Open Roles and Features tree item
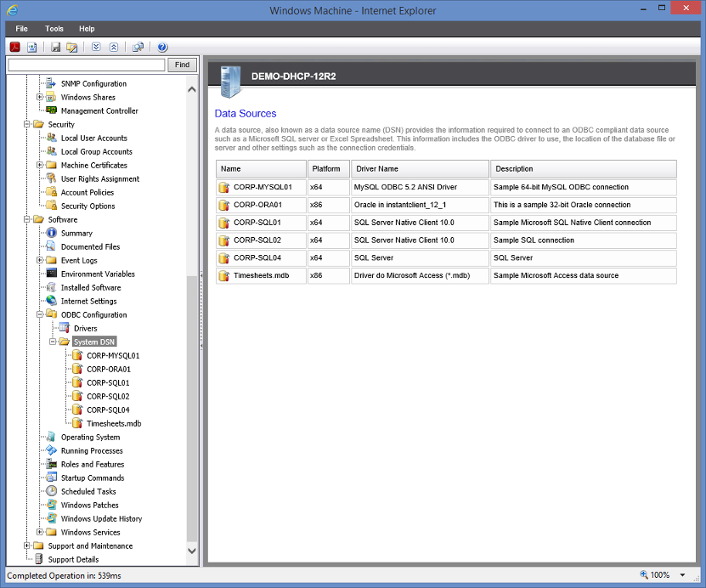The image size is (706, 588). (x=93, y=464)
